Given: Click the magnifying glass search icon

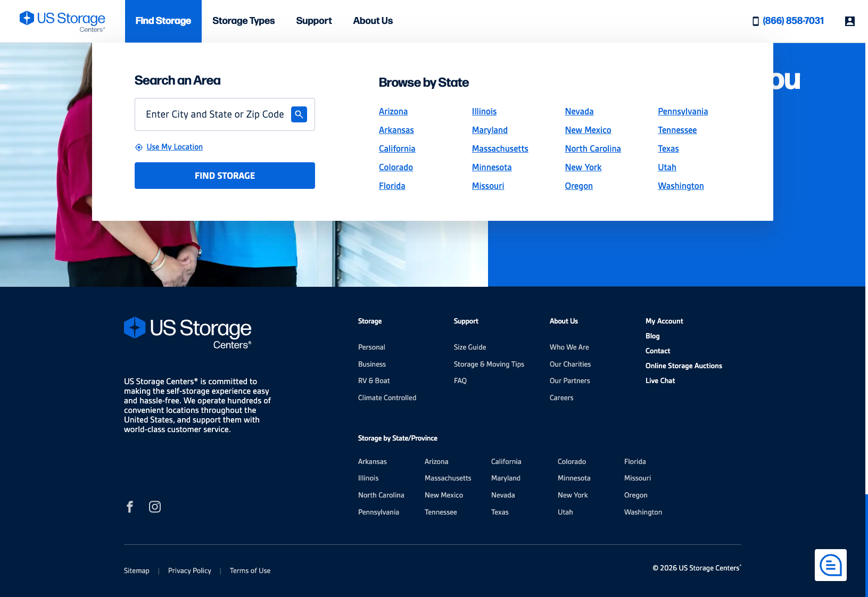Looking at the screenshot, I should (299, 114).
